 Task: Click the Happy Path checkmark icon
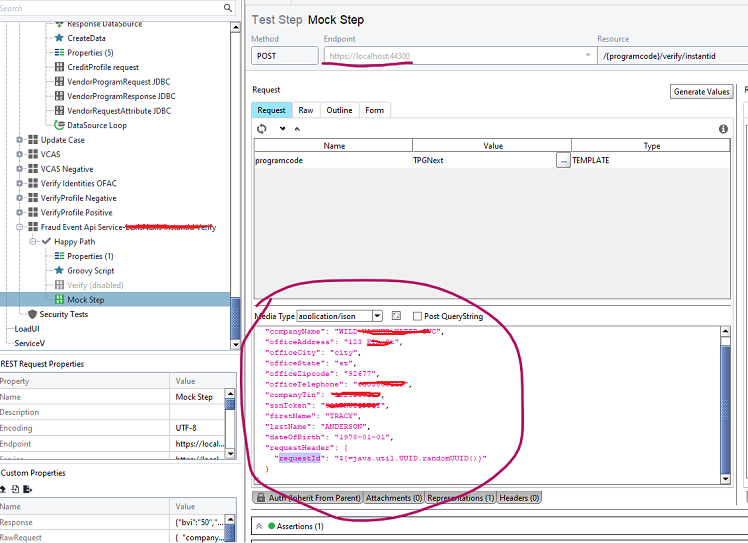point(46,241)
